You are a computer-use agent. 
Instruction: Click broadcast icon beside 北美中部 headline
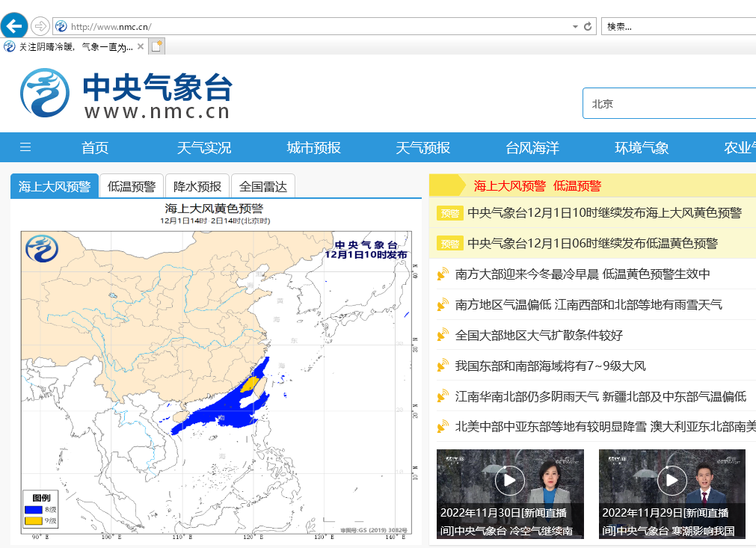tap(443, 427)
